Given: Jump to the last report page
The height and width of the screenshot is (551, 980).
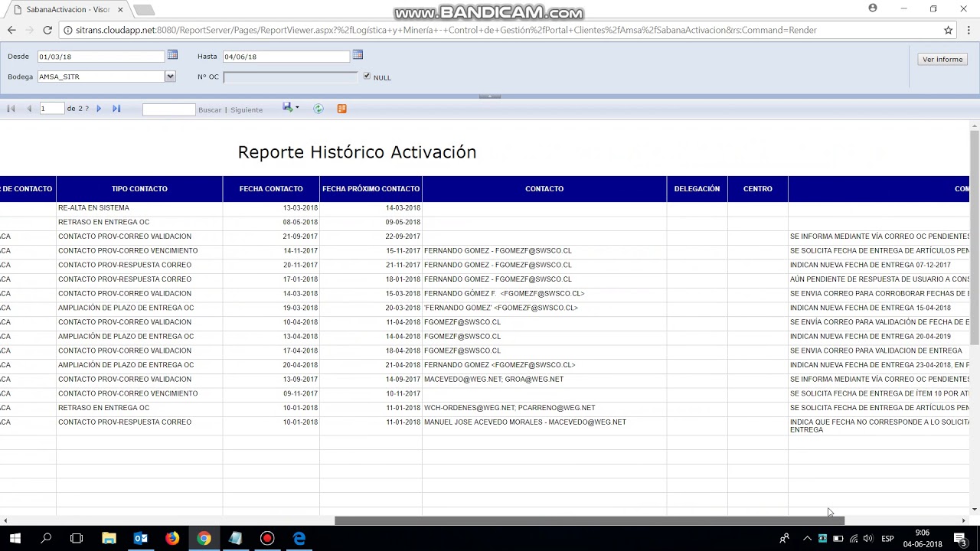Looking at the screenshot, I should [116, 109].
